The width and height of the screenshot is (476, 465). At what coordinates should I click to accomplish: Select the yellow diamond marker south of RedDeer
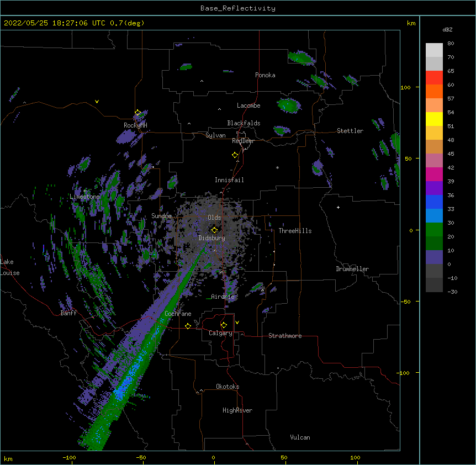[235, 155]
